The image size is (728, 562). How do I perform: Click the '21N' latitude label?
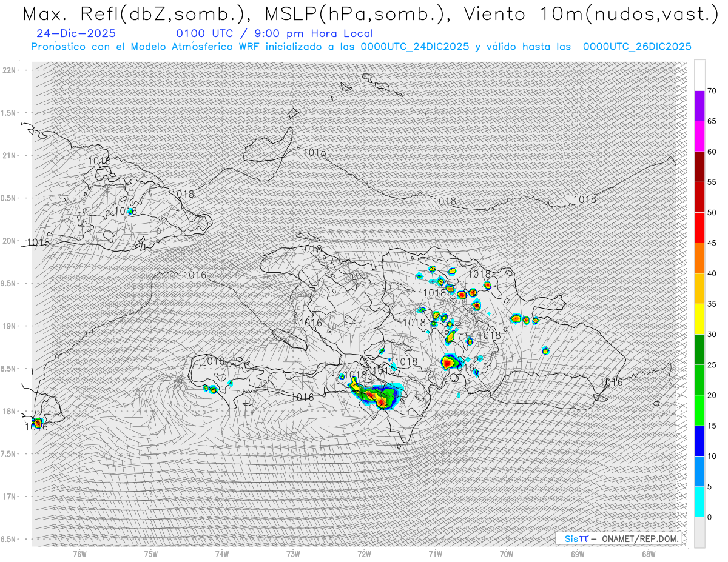pyautogui.click(x=10, y=155)
